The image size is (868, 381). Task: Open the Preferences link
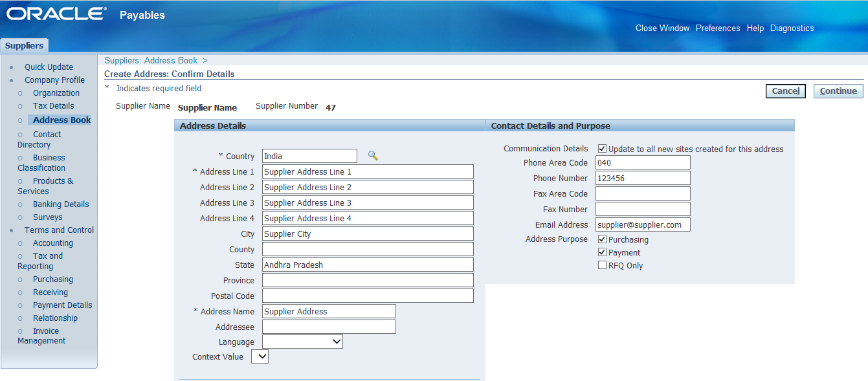[x=717, y=28]
